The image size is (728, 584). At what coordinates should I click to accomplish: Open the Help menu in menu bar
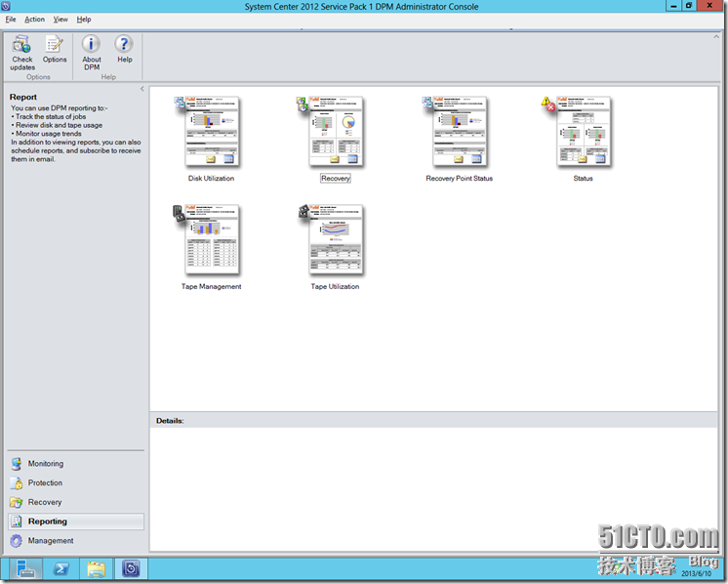coord(84,20)
